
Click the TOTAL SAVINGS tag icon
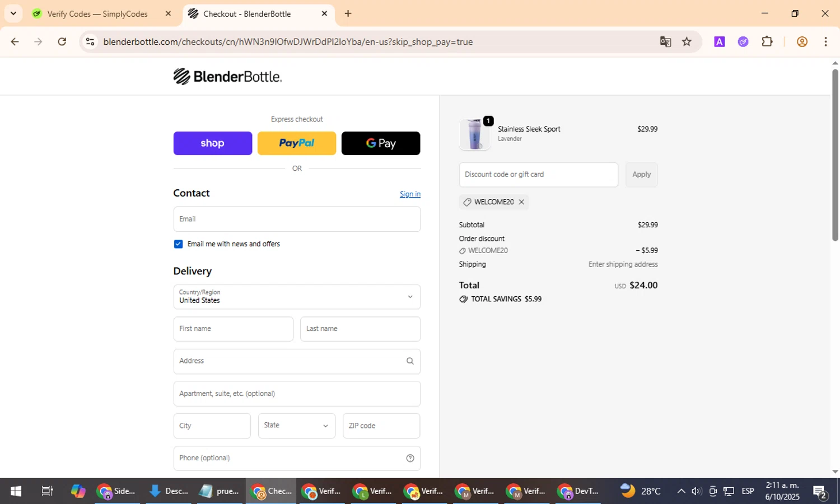click(463, 299)
